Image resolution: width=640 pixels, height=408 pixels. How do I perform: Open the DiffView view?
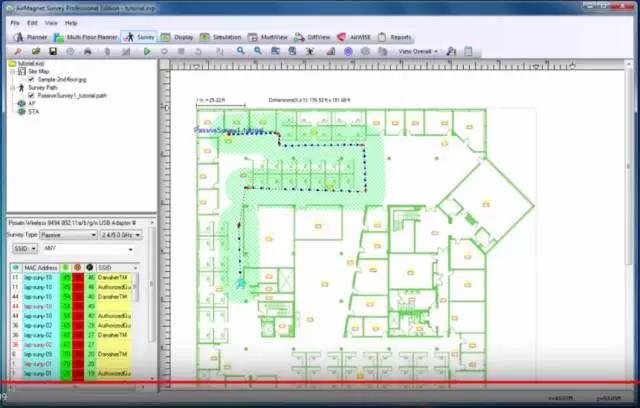313,36
